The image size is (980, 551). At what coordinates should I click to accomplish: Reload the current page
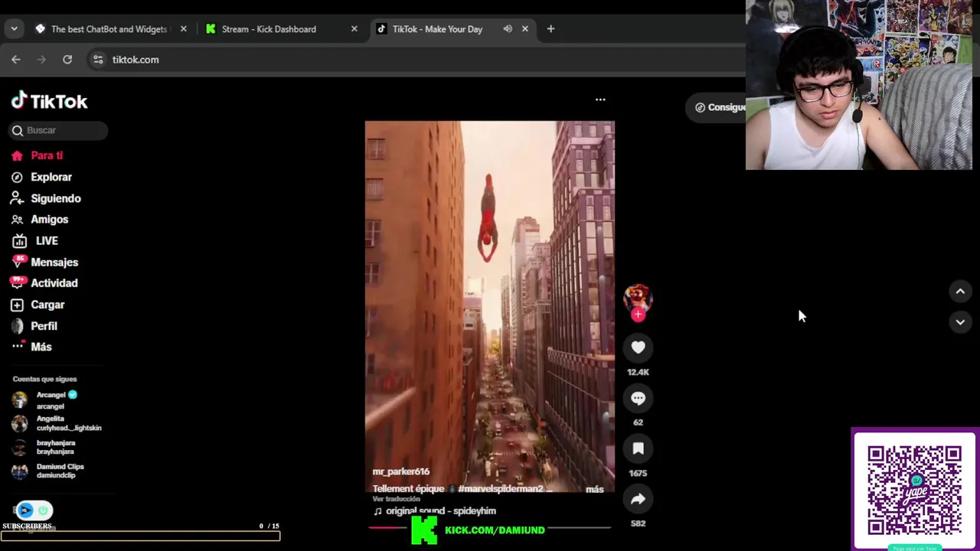pyautogui.click(x=67, y=60)
